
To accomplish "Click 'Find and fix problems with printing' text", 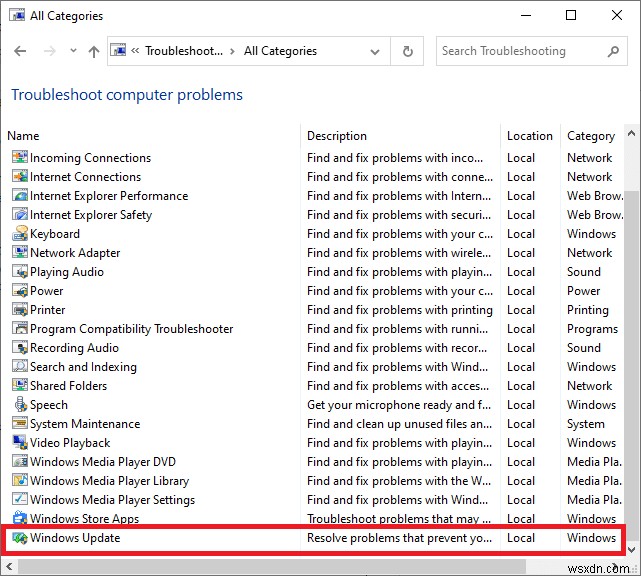I will (400, 310).
